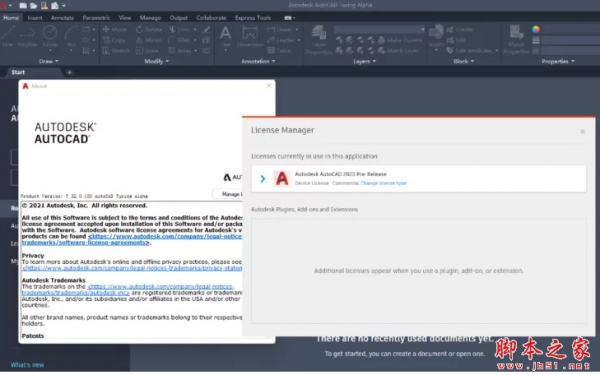Click the Insert block icon
Viewport: 600px width, 375px height.
[x=436, y=36]
